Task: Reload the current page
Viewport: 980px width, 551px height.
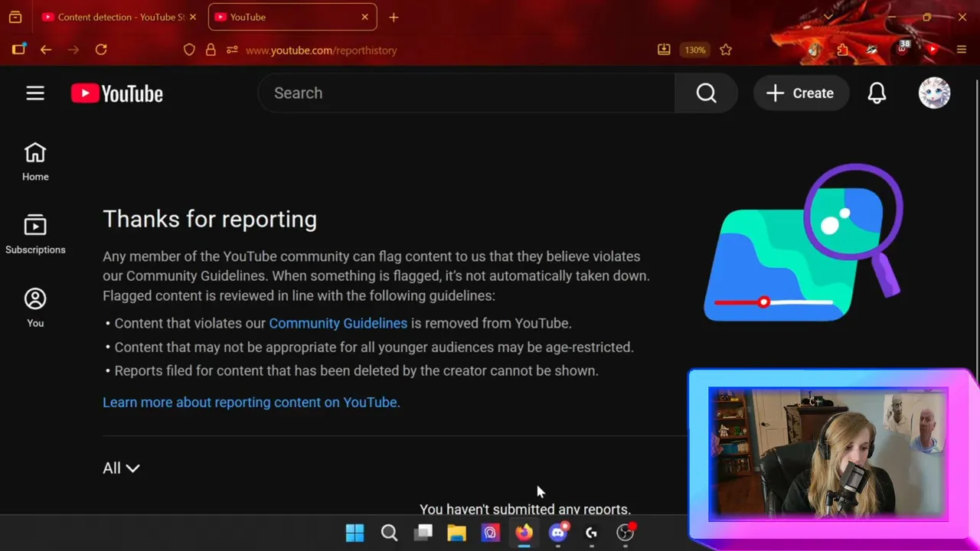Action: [x=101, y=50]
